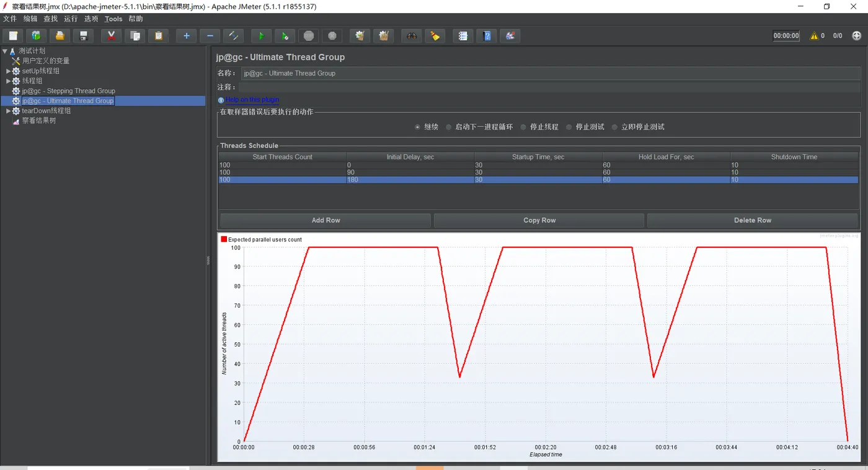Choose the 停止线程 radio button
The height and width of the screenshot is (470, 868).
[524, 127]
